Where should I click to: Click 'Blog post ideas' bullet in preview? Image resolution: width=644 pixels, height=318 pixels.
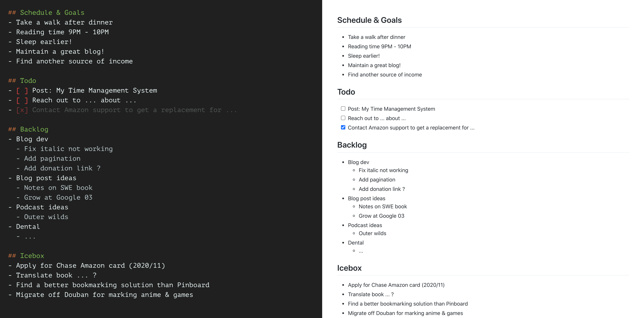tap(366, 198)
